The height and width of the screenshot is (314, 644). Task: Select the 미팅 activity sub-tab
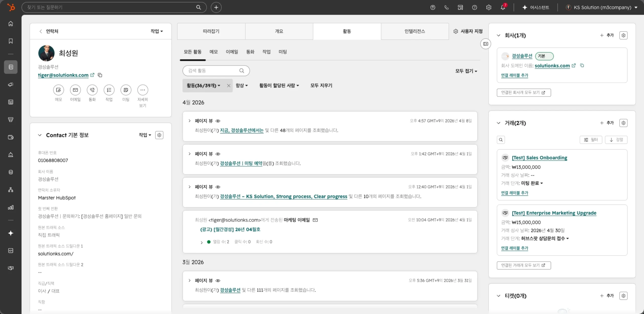pos(283,52)
